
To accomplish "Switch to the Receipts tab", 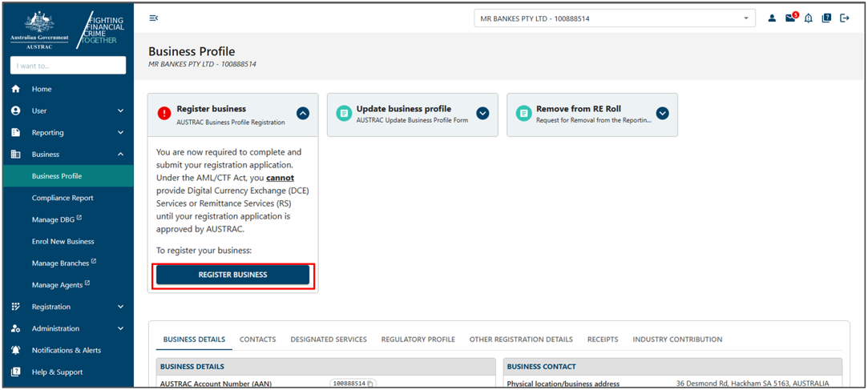I will point(603,340).
